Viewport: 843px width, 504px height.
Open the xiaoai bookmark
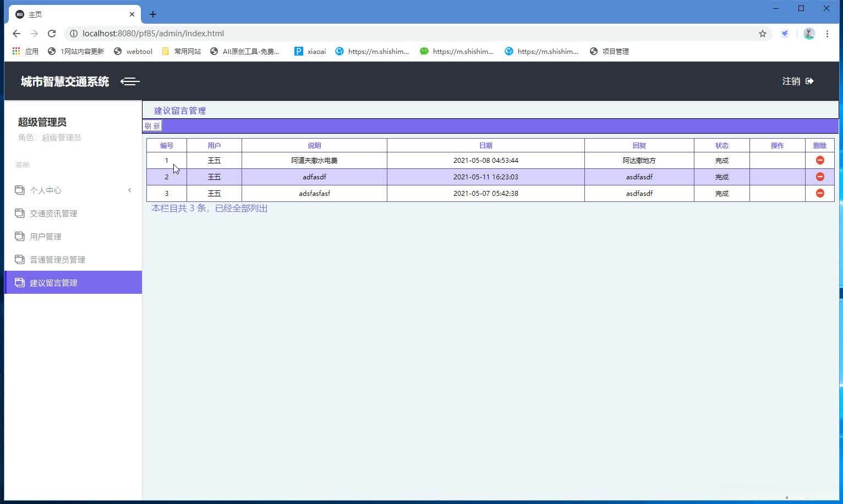[310, 51]
